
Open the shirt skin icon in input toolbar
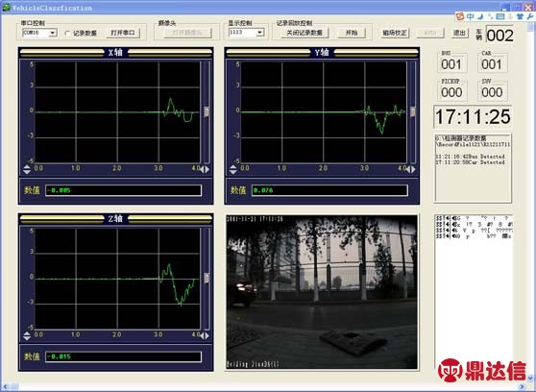[x=520, y=16]
